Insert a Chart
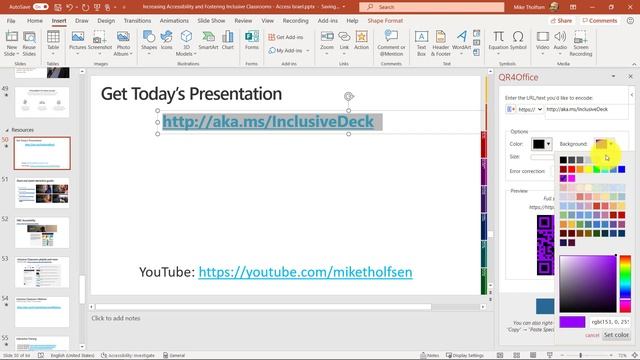640x360 pixels. pos(228,41)
